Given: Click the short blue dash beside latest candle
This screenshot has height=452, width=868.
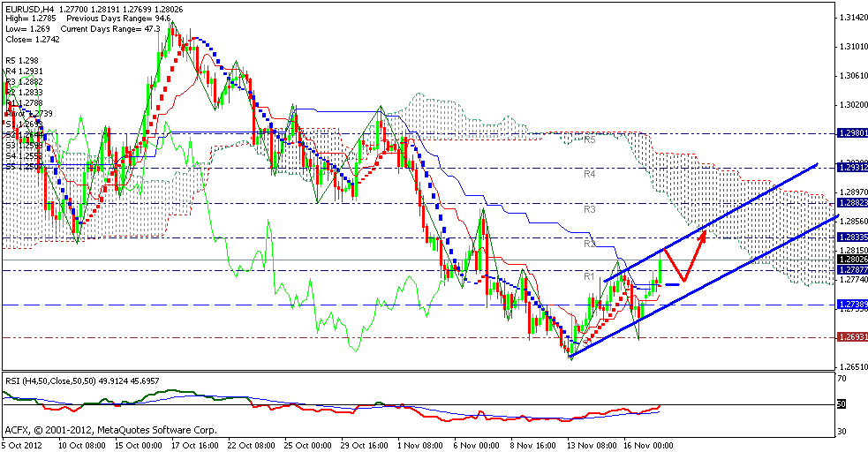Looking at the screenshot, I should (671, 284).
